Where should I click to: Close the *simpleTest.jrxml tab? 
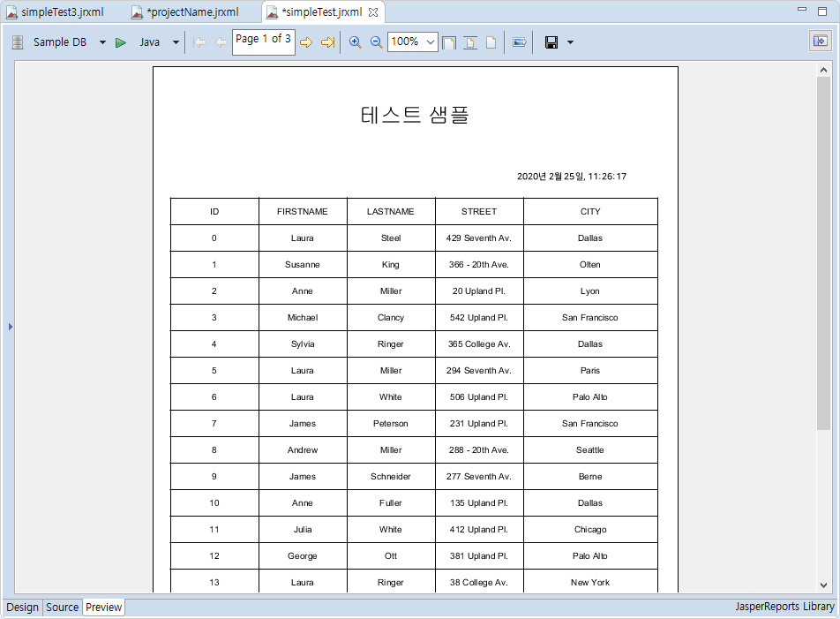click(373, 12)
